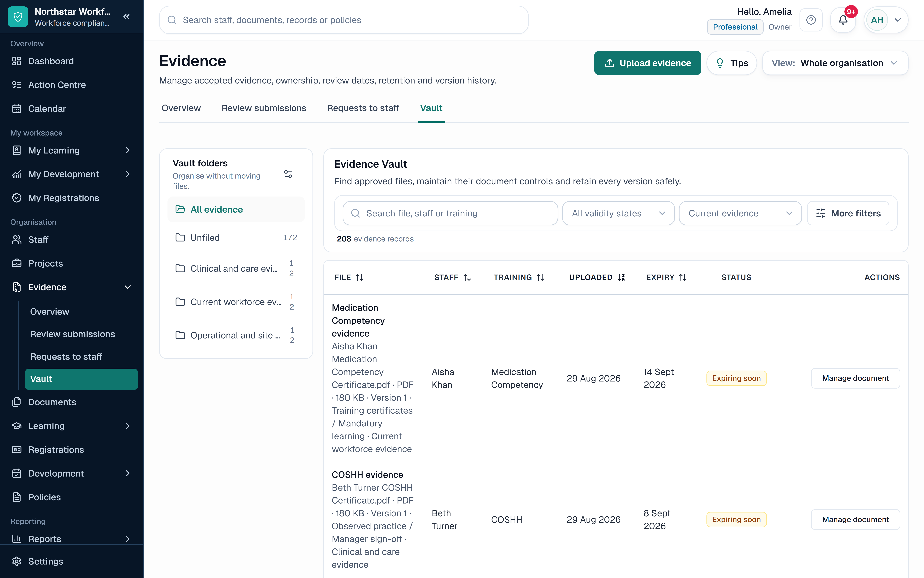The height and width of the screenshot is (578, 924).
Task: Click the Tips lightbulb icon
Action: 720,63
